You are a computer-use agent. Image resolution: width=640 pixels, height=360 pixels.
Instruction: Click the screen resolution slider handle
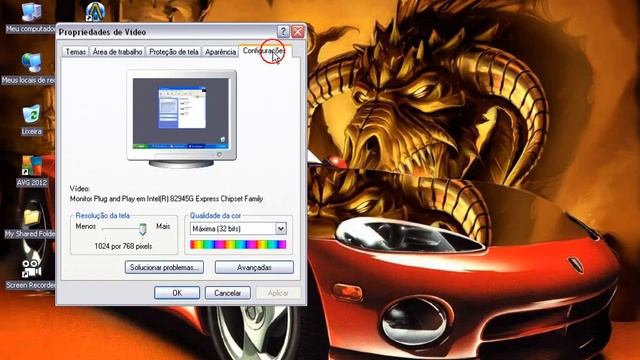(x=142, y=229)
